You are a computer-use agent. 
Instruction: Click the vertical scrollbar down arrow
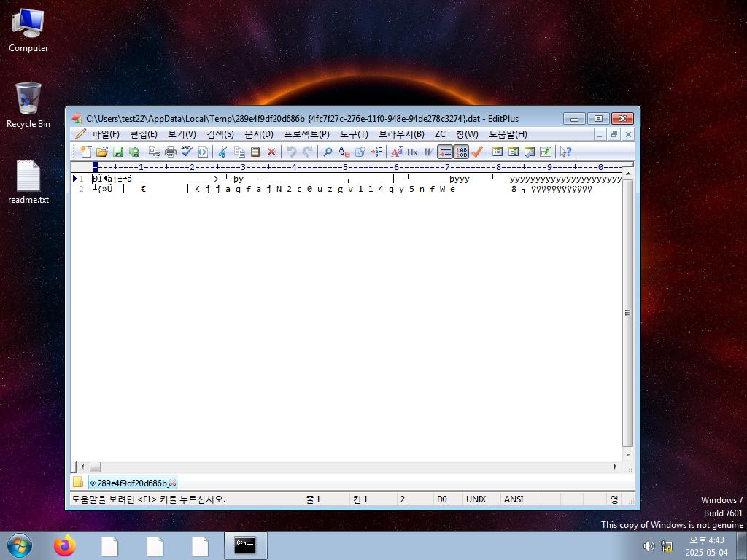[x=628, y=455]
